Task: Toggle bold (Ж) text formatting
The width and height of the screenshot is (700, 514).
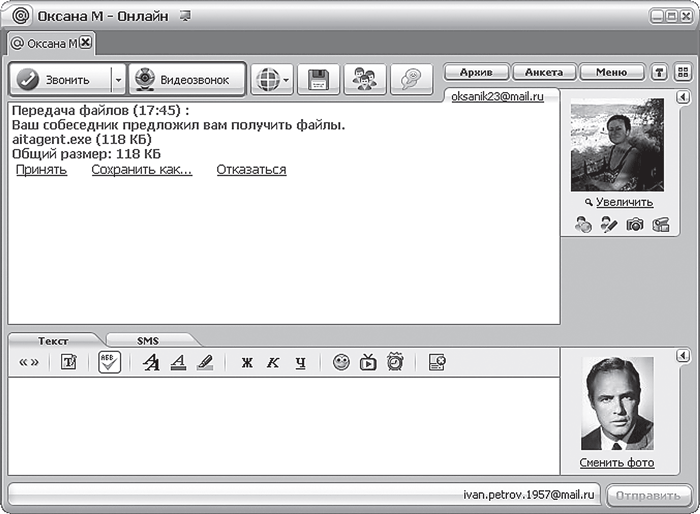Action: click(x=247, y=363)
